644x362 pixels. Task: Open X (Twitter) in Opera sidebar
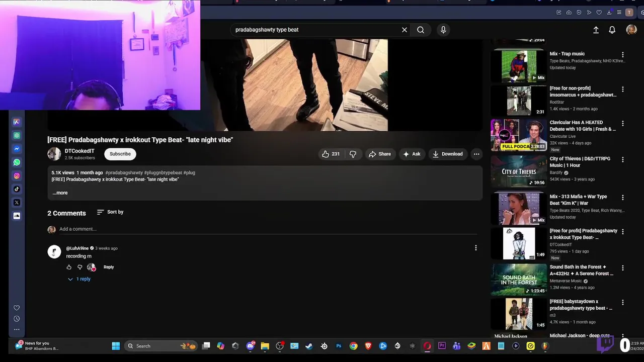click(x=17, y=202)
